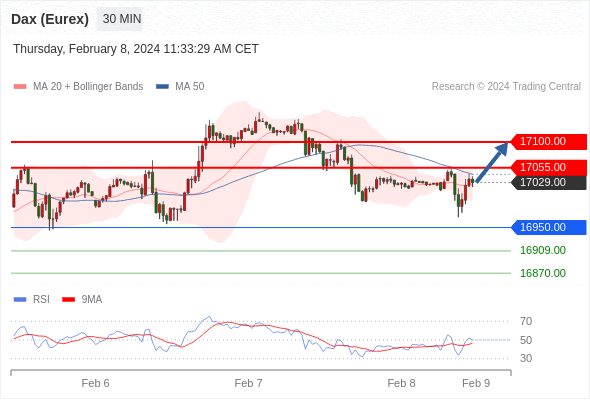
Task: Click the 17029.00 current price tag
Action: tap(549, 183)
